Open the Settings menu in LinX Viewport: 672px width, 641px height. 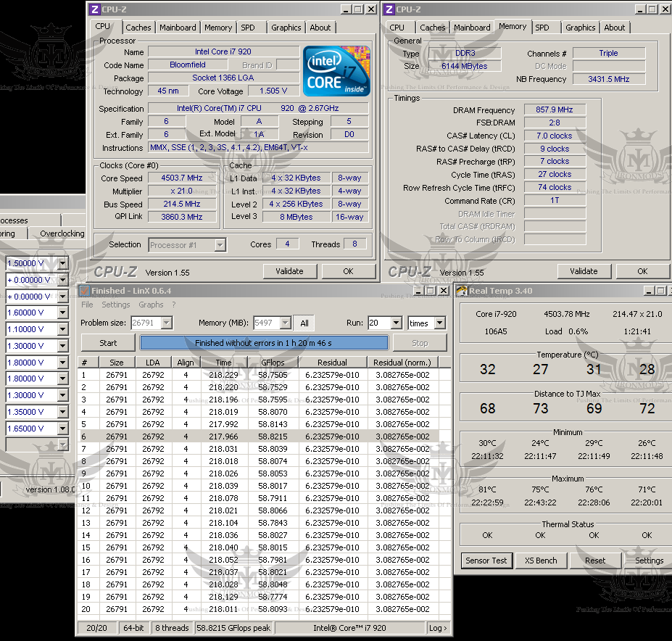coord(116,305)
